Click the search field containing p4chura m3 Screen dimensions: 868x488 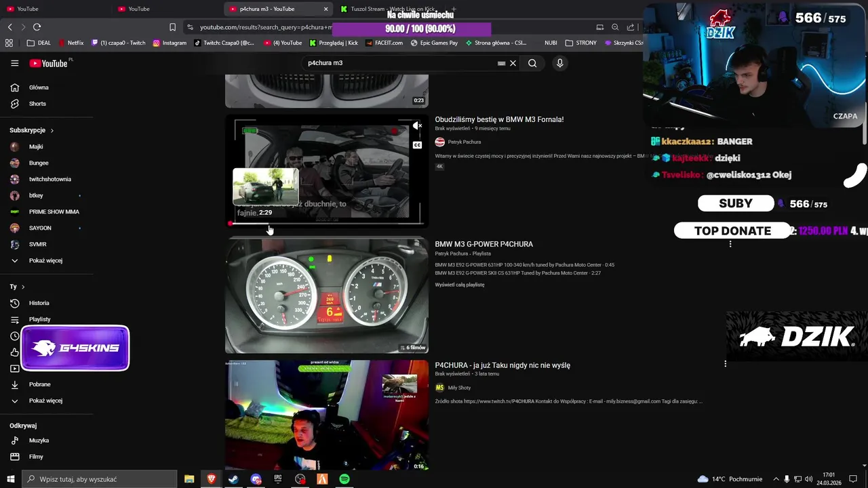(x=400, y=63)
